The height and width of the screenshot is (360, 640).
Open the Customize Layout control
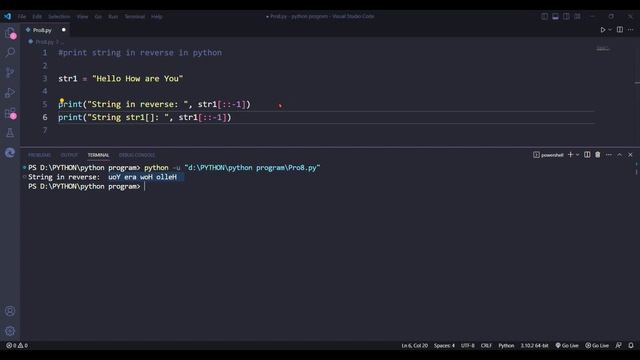577,16
